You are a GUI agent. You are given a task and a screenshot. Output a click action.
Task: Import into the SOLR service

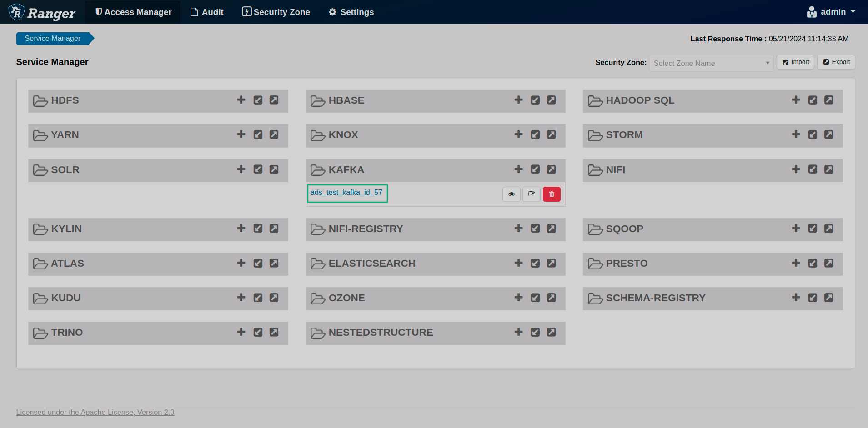click(x=258, y=169)
